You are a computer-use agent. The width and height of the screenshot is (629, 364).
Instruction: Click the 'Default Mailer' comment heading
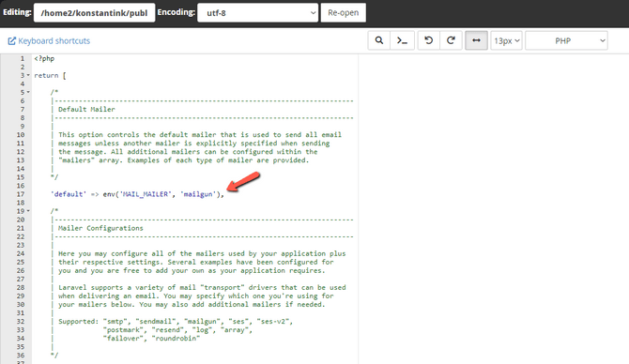86,109
